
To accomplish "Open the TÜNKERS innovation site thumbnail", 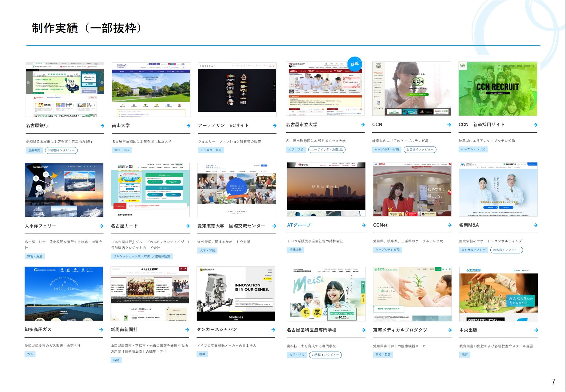I will click(236, 294).
